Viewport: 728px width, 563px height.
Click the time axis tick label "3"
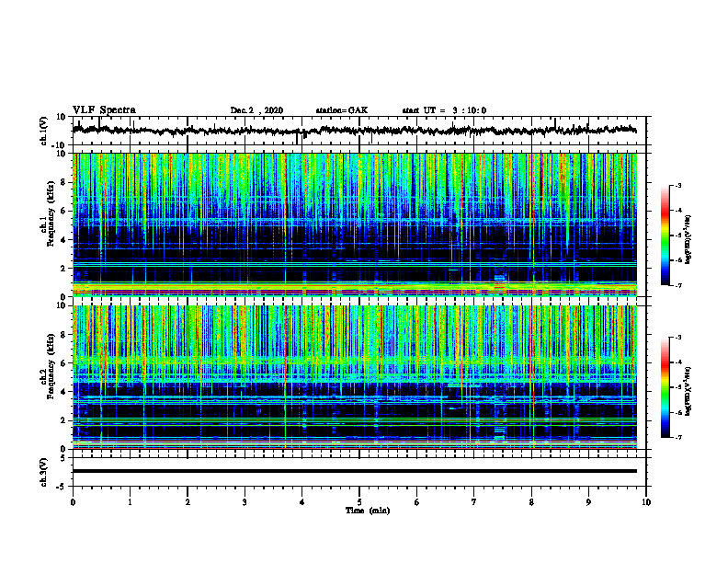245,502
